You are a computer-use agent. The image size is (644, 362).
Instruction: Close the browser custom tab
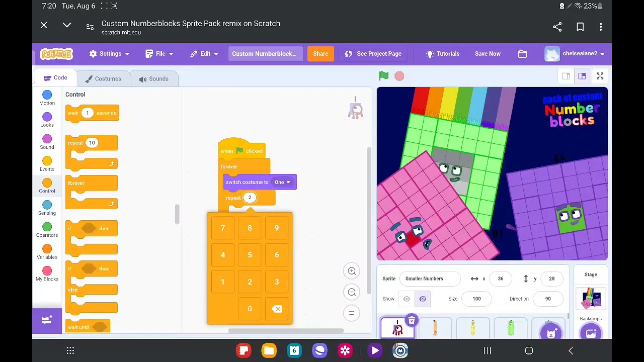44,25
